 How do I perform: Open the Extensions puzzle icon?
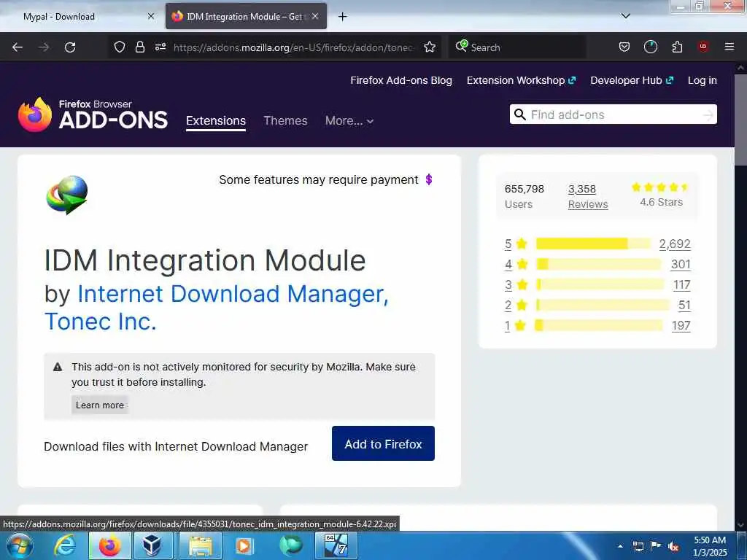tap(677, 47)
